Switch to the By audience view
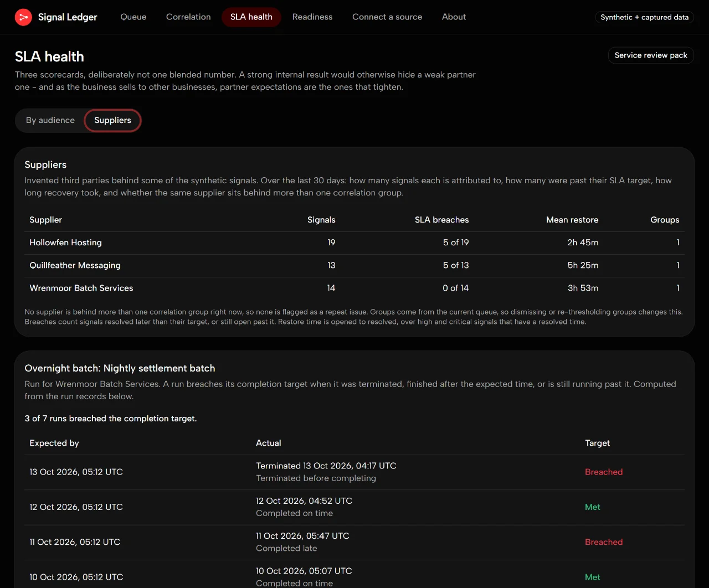The image size is (709, 588). 50,120
